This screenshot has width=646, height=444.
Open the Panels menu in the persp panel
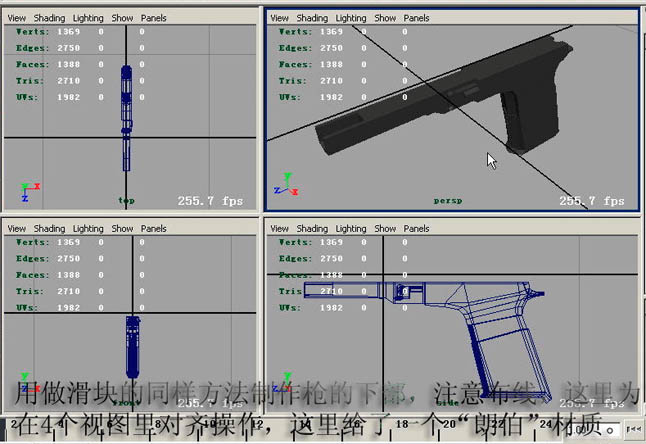417,18
